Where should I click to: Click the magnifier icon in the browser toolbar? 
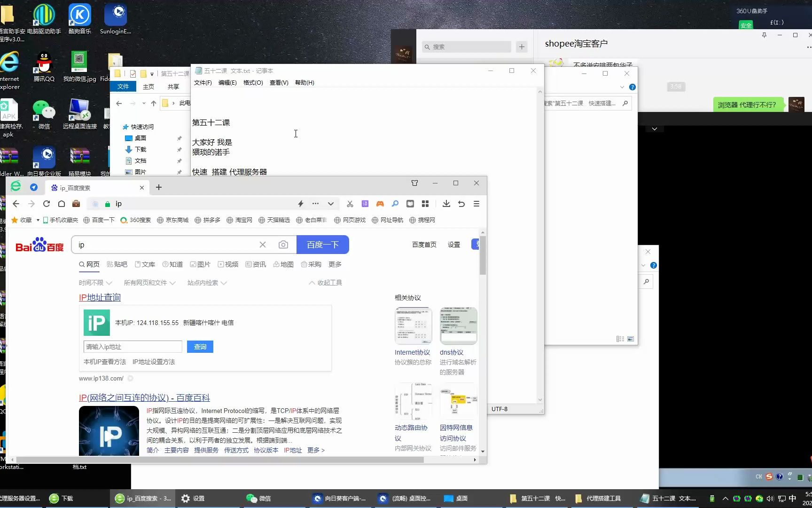[395, 204]
